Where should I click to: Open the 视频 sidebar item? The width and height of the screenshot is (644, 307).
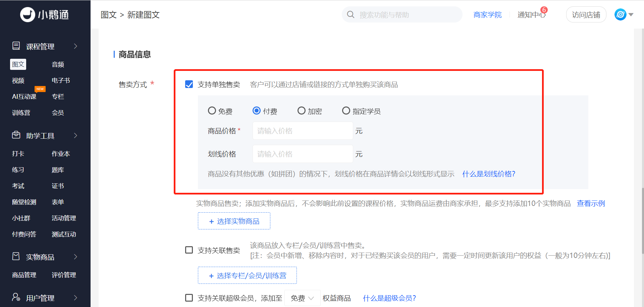[x=18, y=80]
